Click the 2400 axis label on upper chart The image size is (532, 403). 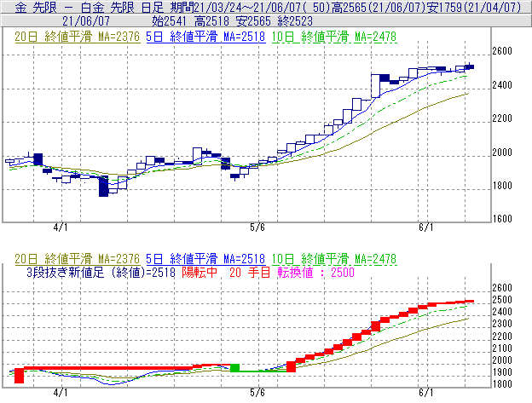(502, 84)
